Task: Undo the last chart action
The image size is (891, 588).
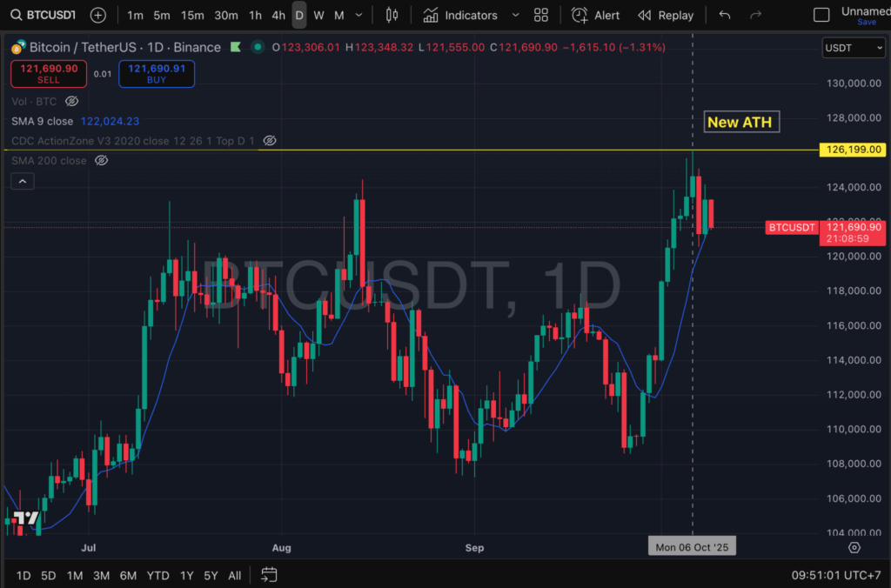Action: (725, 15)
